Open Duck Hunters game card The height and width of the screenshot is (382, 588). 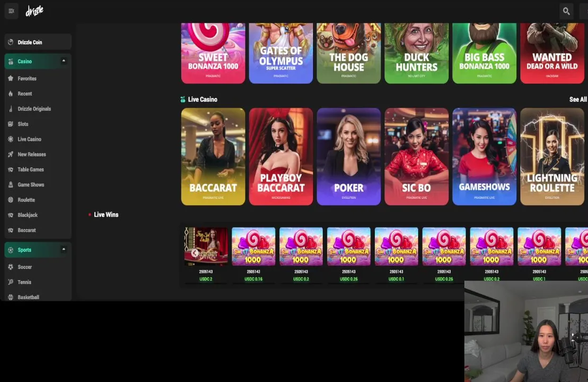coord(417,53)
